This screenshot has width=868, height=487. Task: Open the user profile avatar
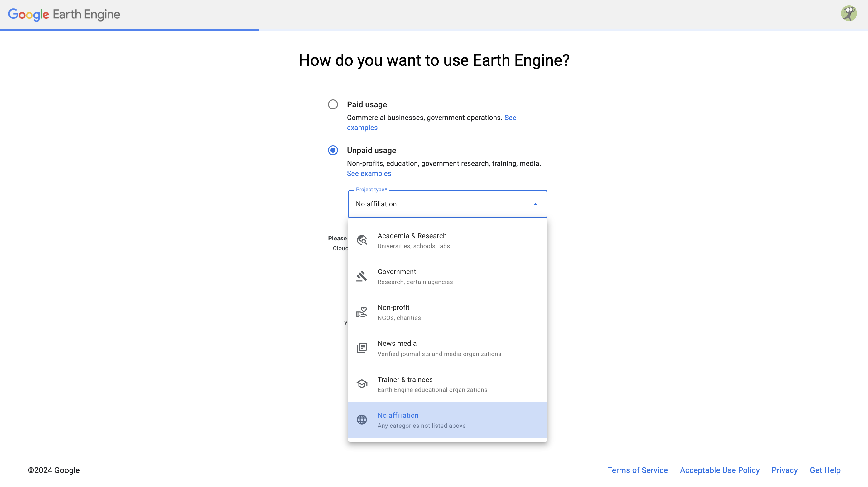tap(849, 14)
